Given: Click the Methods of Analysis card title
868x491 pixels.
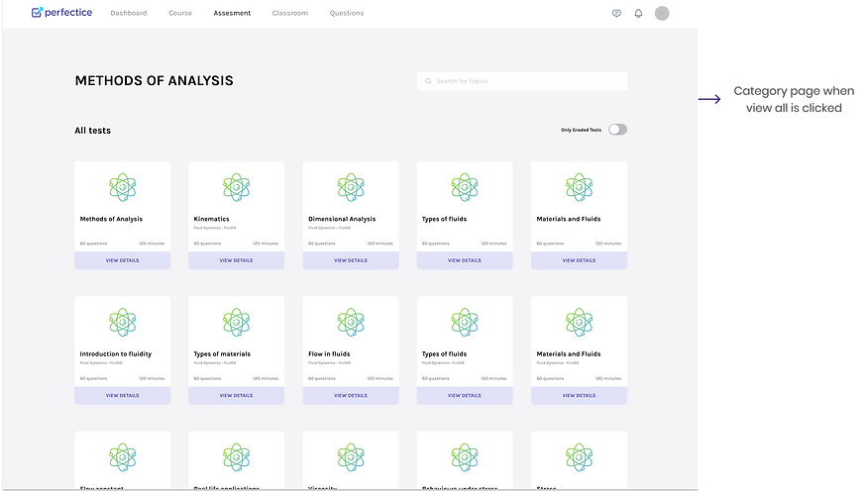Looking at the screenshot, I should [111, 219].
